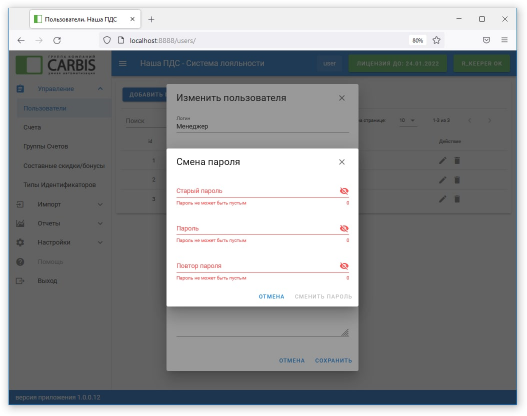527x416 pixels.
Task: Reload the page with the refresh icon
Action: [57, 40]
